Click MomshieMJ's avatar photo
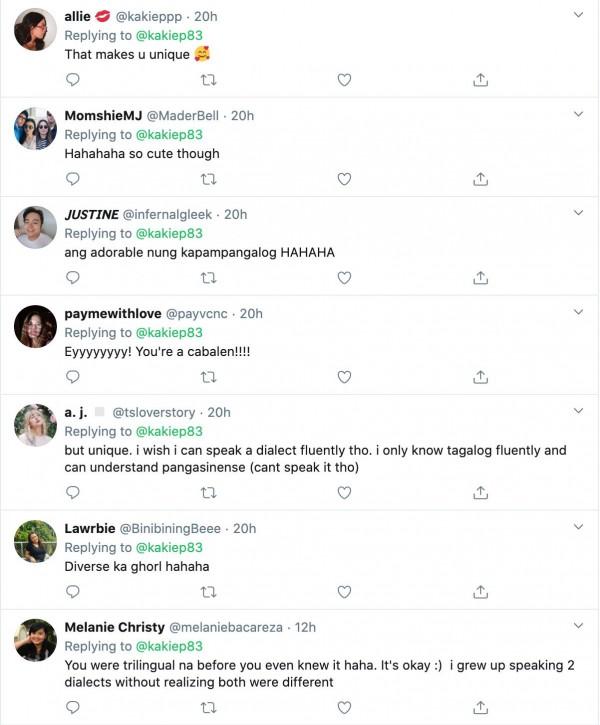The image size is (600, 725). pyautogui.click(x=35, y=129)
